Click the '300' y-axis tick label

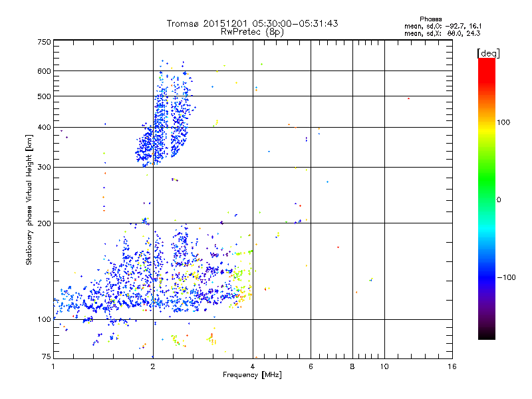point(44,168)
